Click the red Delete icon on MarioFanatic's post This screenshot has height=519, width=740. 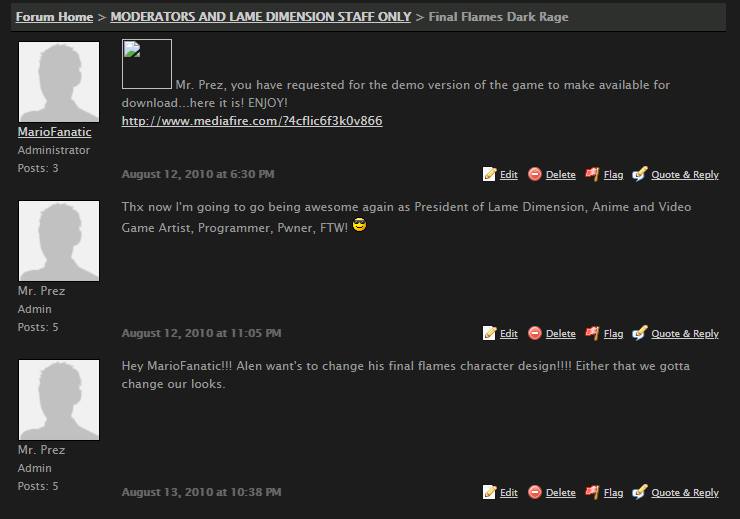(535, 174)
